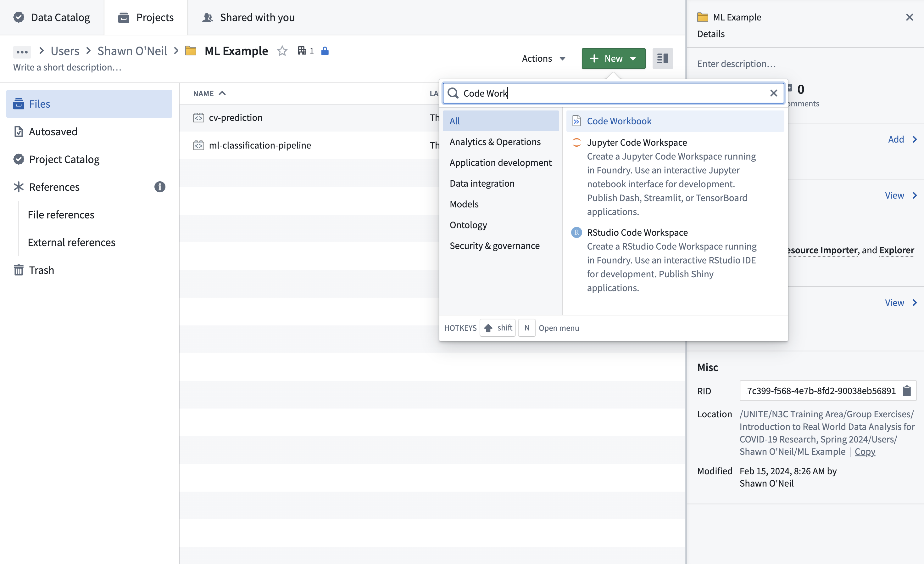924x564 pixels.
Task: Open the Project Catalog sidebar item
Action: pyautogui.click(x=64, y=159)
